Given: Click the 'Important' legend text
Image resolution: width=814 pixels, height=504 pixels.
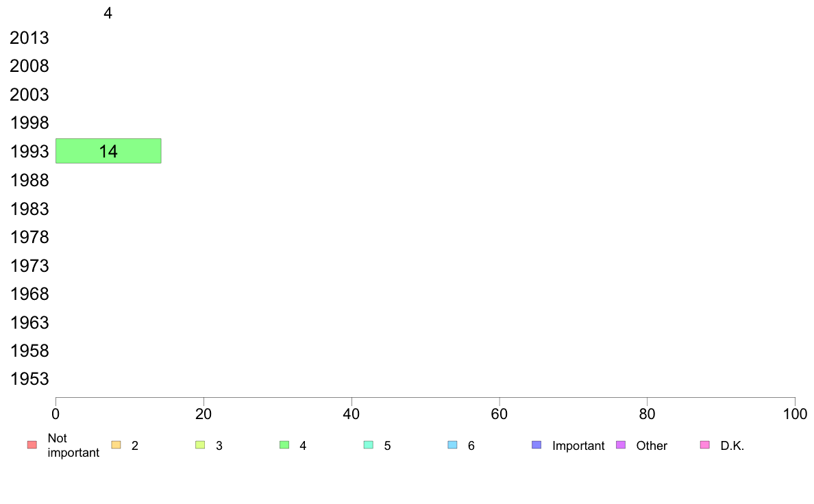Looking at the screenshot, I should [578, 446].
